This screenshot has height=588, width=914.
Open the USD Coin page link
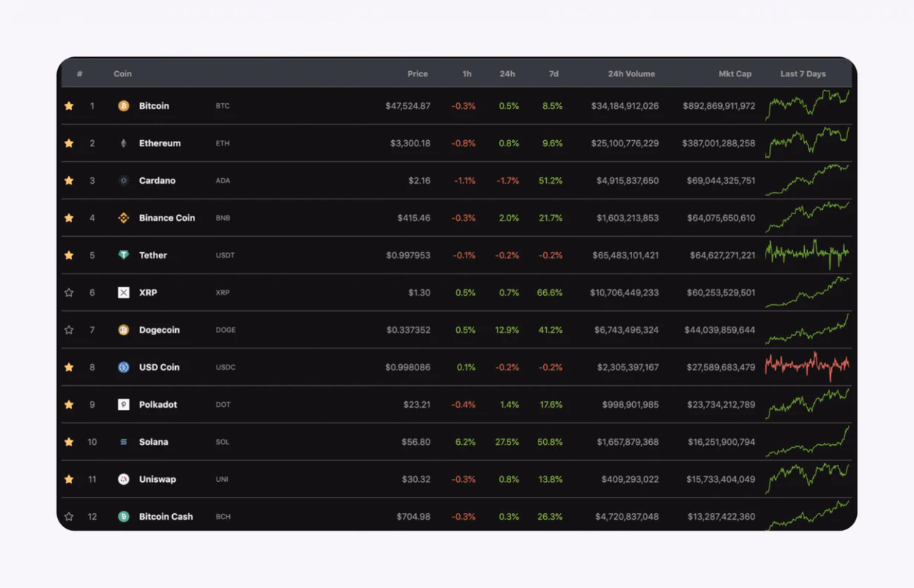(x=160, y=367)
